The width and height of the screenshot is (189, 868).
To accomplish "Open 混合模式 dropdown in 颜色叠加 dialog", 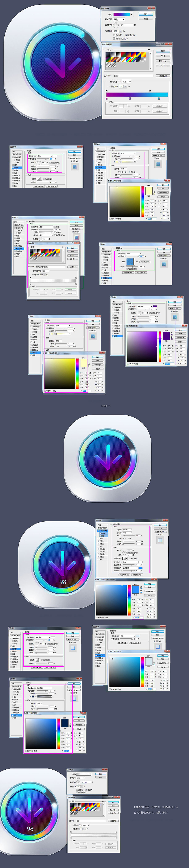I will 128,636.
